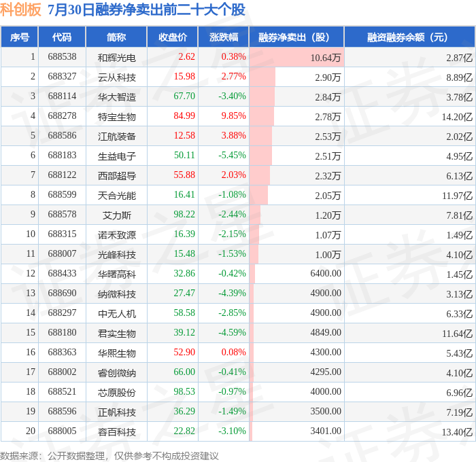
Task: Select stock code 688586
Action: (x=62, y=136)
